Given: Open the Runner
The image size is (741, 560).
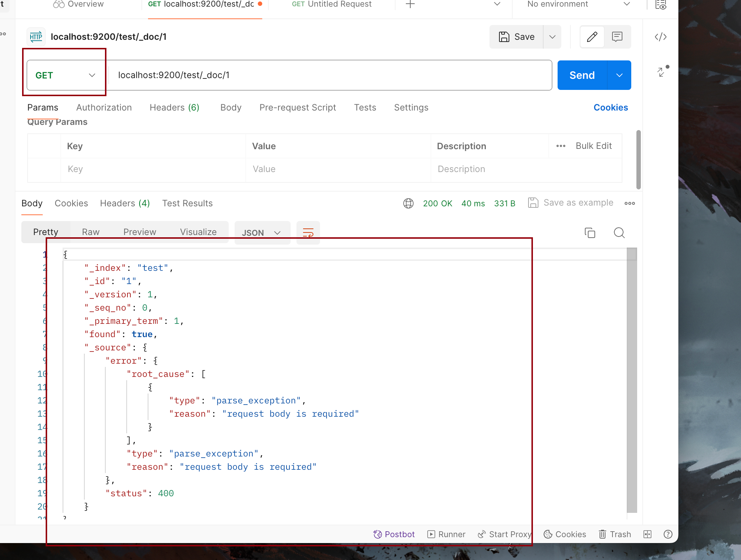Looking at the screenshot, I should pos(446,534).
